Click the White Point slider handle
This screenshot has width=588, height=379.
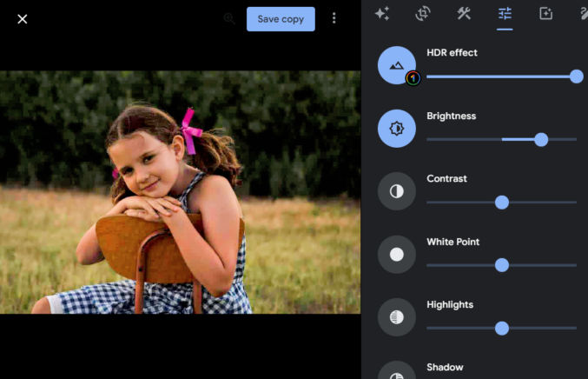502,265
